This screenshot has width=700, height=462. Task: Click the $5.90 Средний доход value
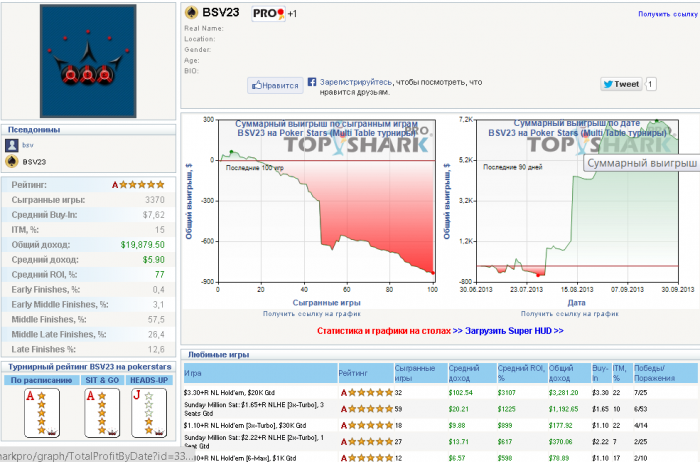[154, 259]
